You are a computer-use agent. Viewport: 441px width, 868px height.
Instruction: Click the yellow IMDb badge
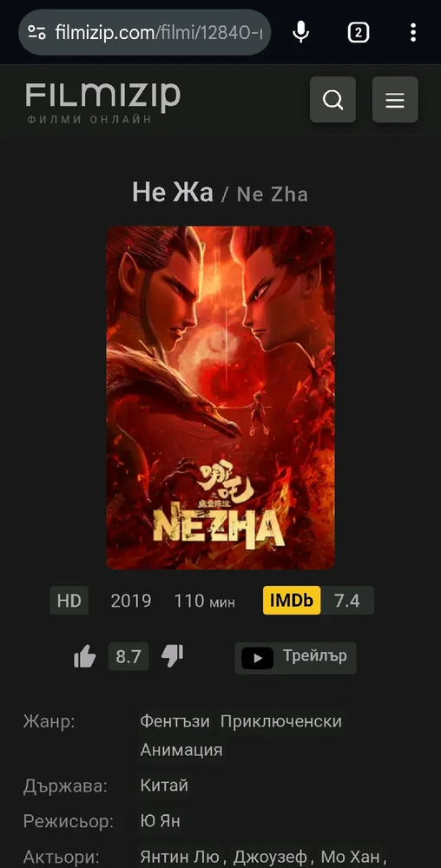[x=292, y=601]
